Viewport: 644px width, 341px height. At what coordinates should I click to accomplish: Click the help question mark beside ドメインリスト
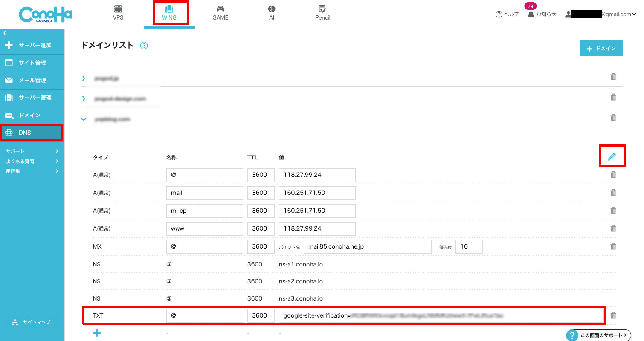click(x=144, y=46)
